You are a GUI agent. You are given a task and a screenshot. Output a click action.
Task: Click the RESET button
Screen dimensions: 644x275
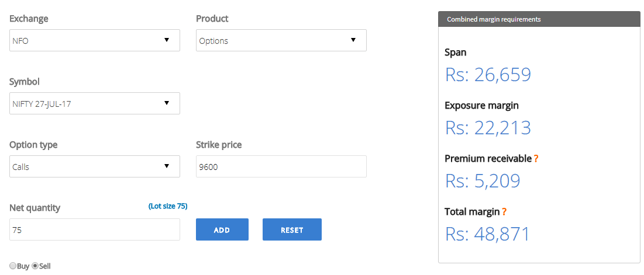pyautogui.click(x=292, y=229)
